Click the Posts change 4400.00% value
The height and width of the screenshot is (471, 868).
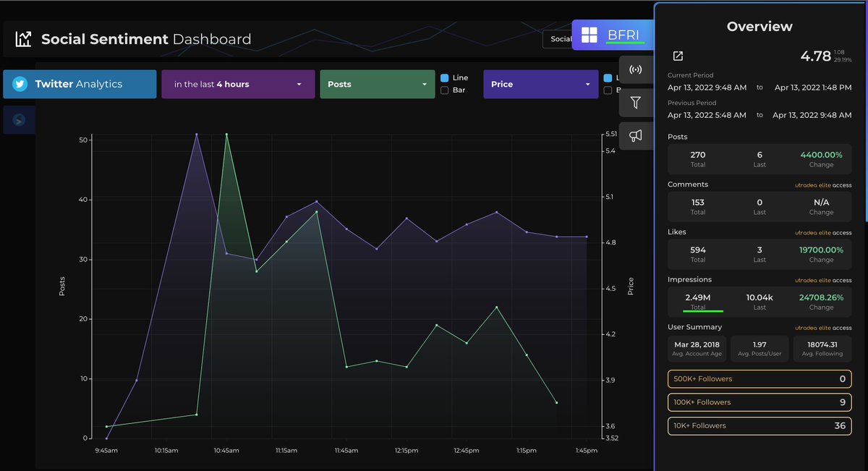tap(821, 155)
